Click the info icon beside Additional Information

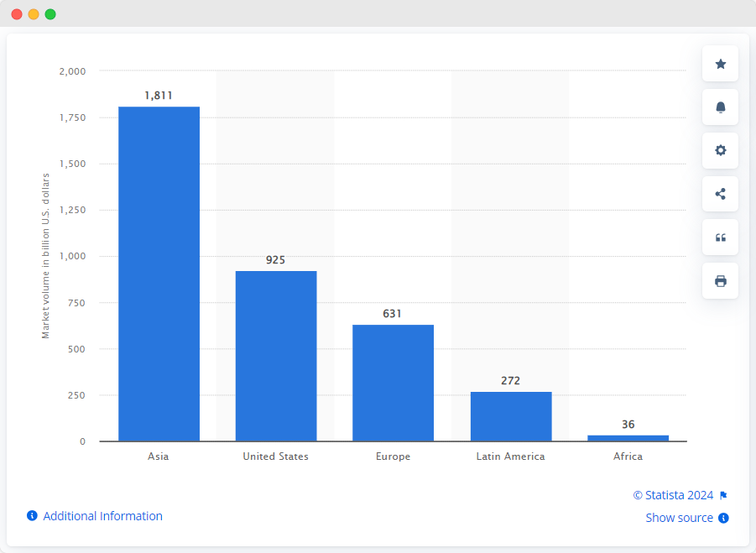pyautogui.click(x=32, y=516)
